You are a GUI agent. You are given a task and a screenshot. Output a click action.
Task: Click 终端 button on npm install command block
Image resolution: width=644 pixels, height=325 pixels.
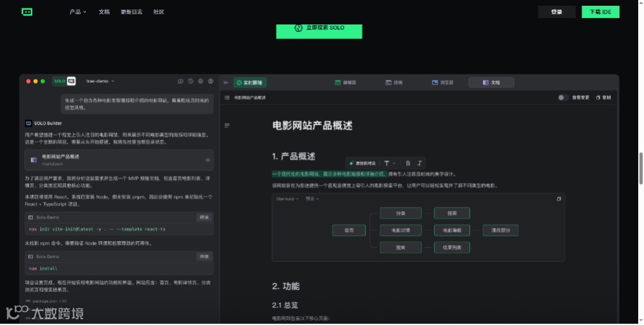pyautogui.click(x=204, y=257)
